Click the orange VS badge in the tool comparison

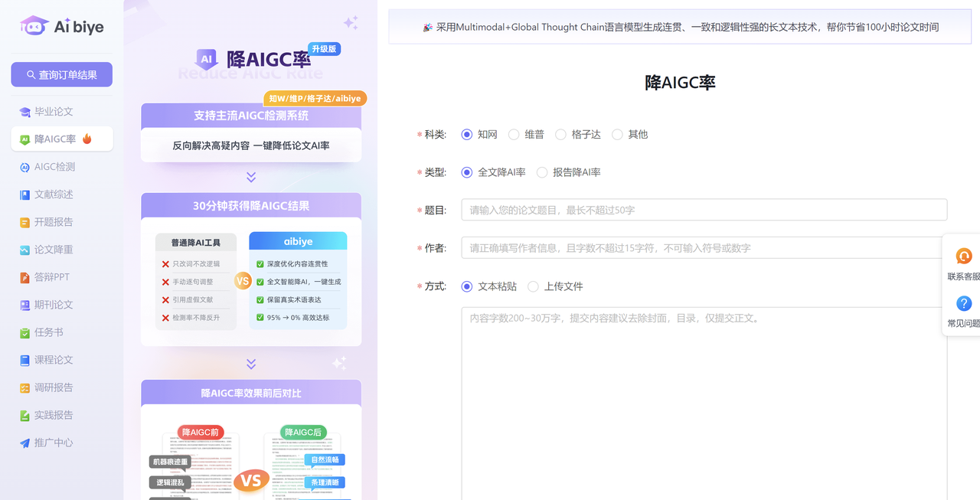point(243,281)
